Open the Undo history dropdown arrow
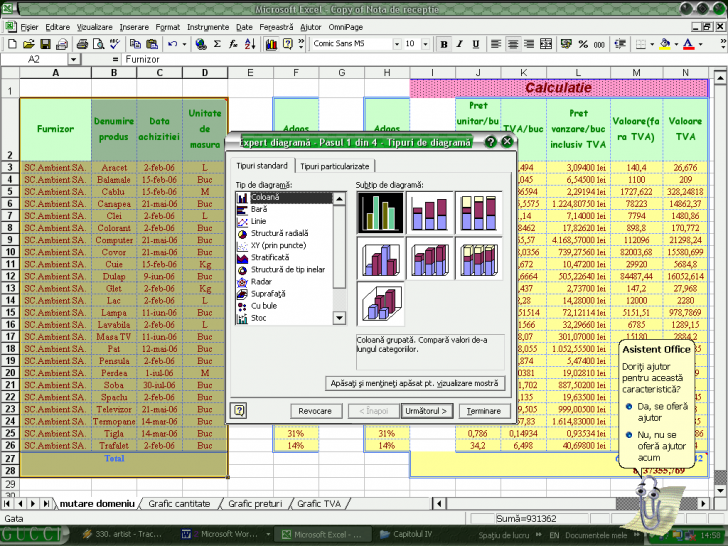Screen dimensions: 728x546 [184, 44]
